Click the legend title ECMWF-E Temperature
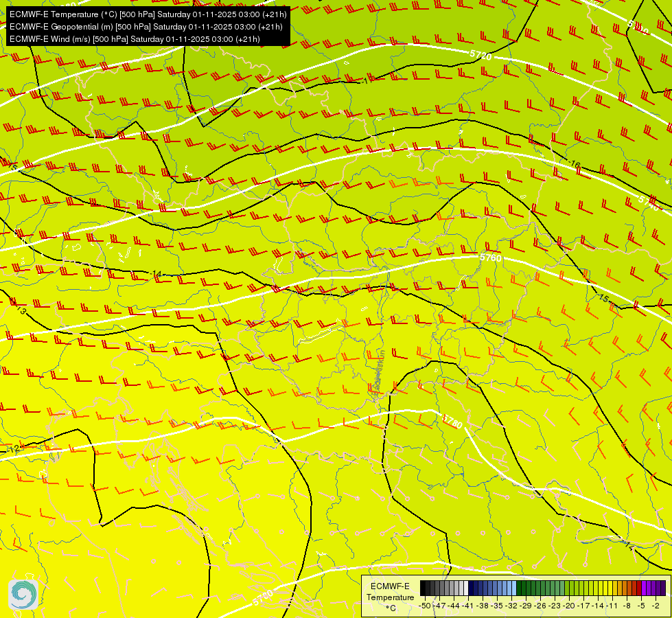 click(390, 592)
